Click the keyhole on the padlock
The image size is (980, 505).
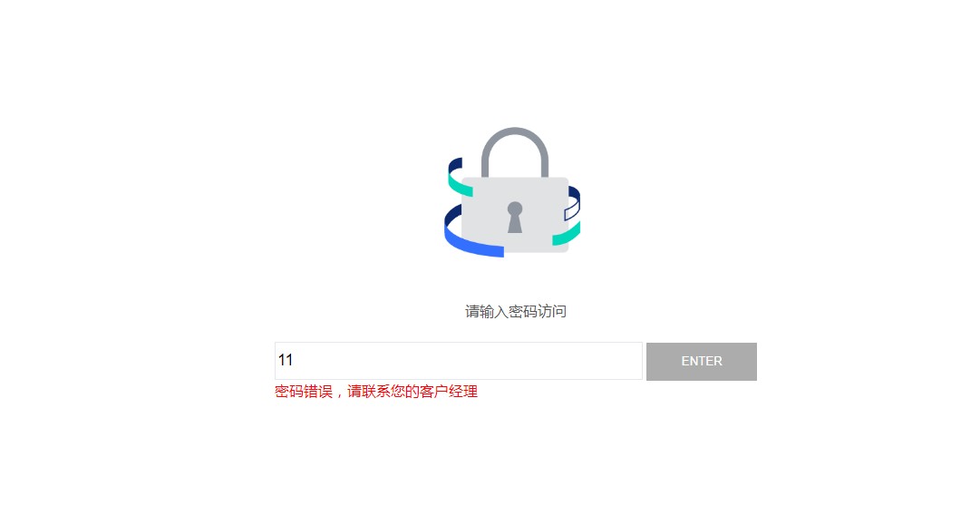[x=514, y=218]
